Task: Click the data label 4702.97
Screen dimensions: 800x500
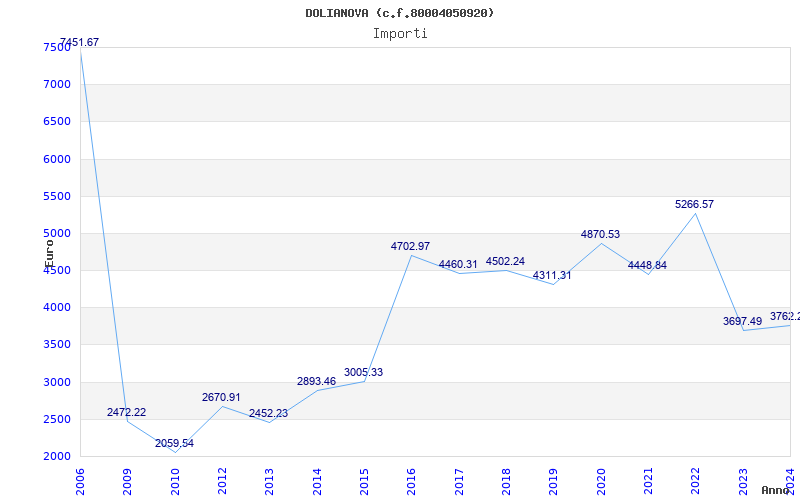Action: click(x=410, y=246)
